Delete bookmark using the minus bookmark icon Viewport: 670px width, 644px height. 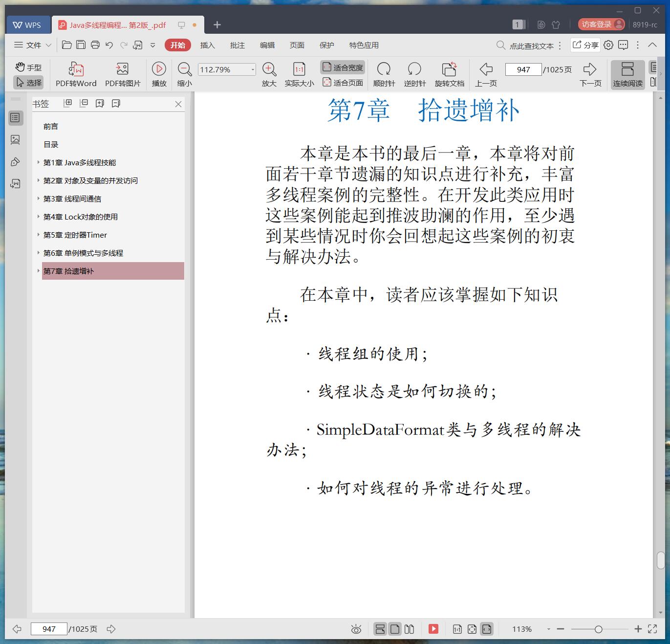pos(116,103)
